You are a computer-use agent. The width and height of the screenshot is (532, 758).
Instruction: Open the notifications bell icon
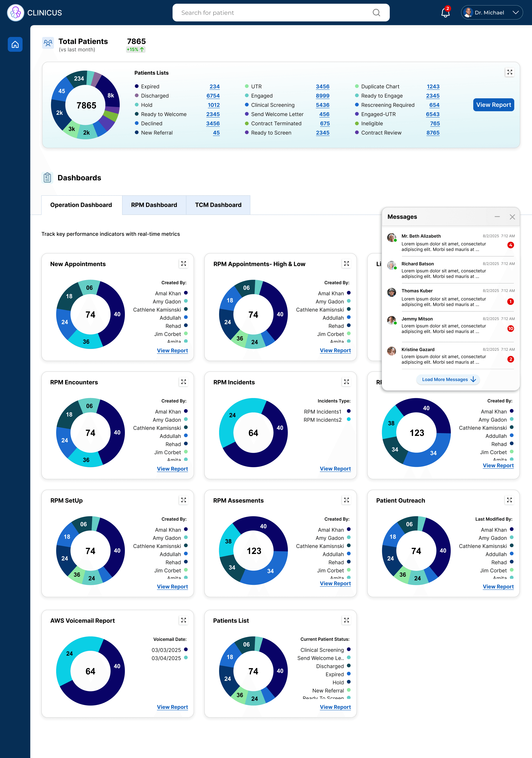coord(445,13)
